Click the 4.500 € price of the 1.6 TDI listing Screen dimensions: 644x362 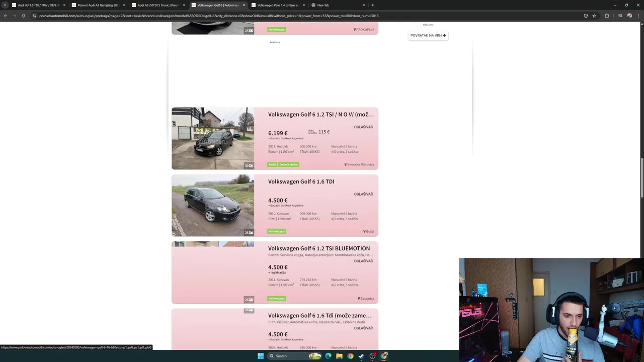278,200
